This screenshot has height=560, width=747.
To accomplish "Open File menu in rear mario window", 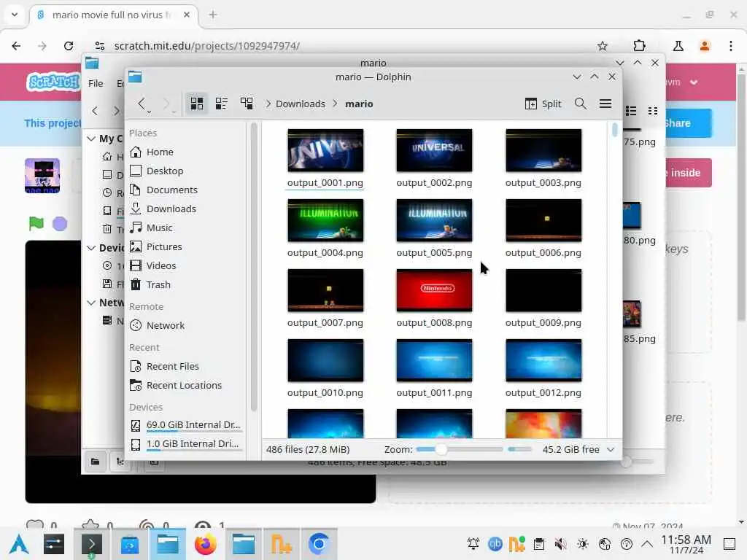I will (96, 83).
